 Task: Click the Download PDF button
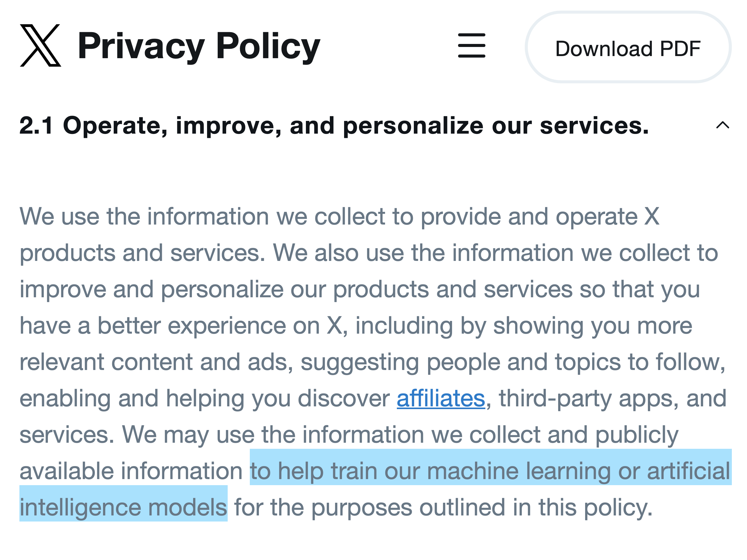click(628, 48)
